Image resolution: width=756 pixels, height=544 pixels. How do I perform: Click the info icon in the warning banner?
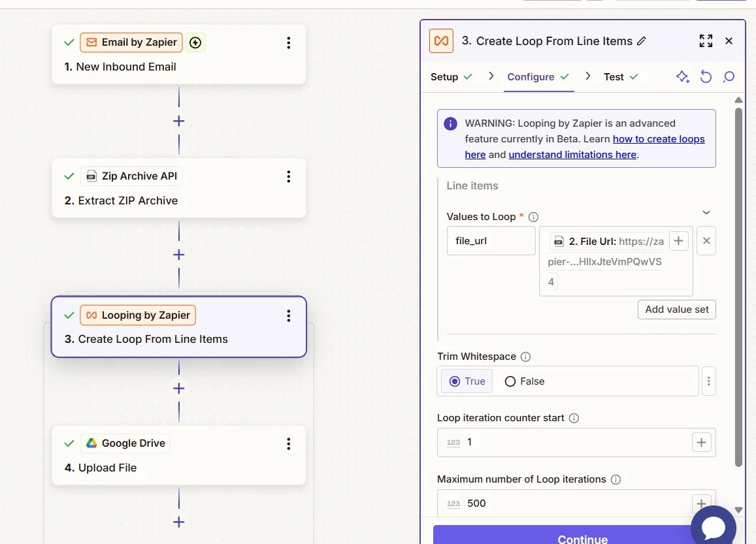(x=450, y=123)
